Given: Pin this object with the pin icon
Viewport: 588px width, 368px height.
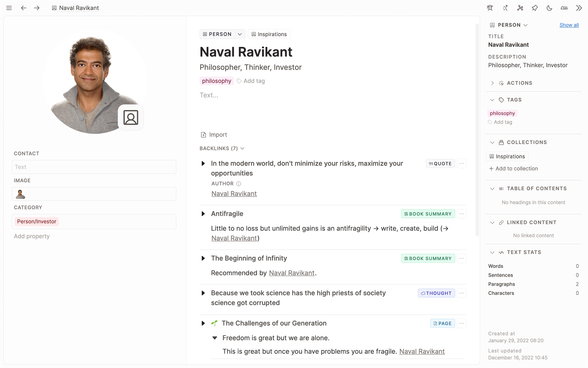Looking at the screenshot, I should [535, 8].
